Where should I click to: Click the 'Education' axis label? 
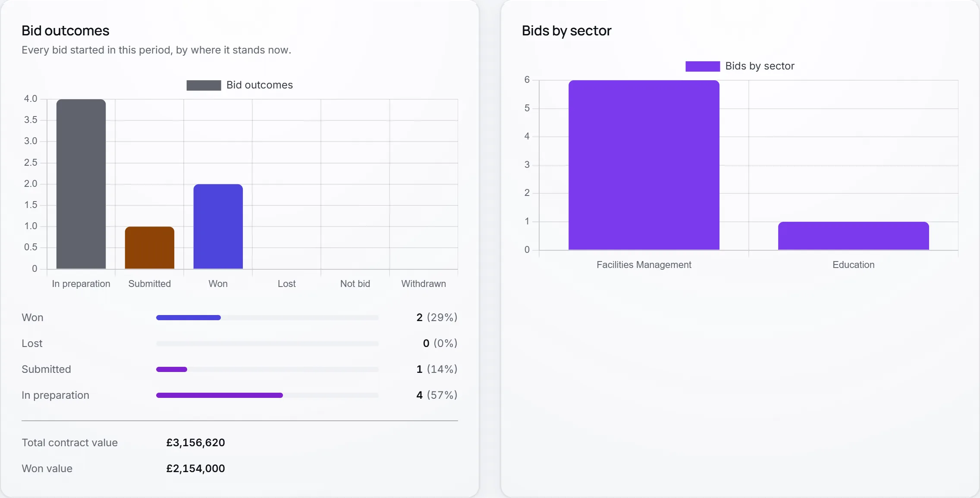[854, 265]
